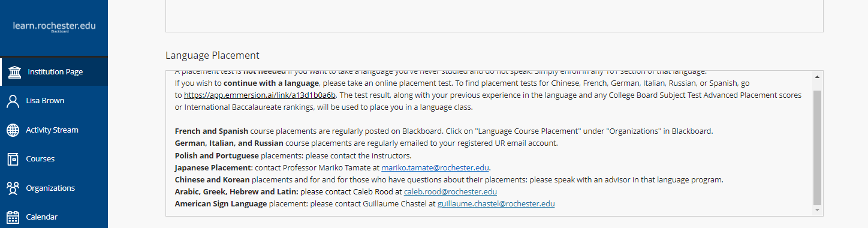Viewport: 868px width, 228px height.
Task: Open the Lisa Brown profile menu item
Action: (x=54, y=101)
